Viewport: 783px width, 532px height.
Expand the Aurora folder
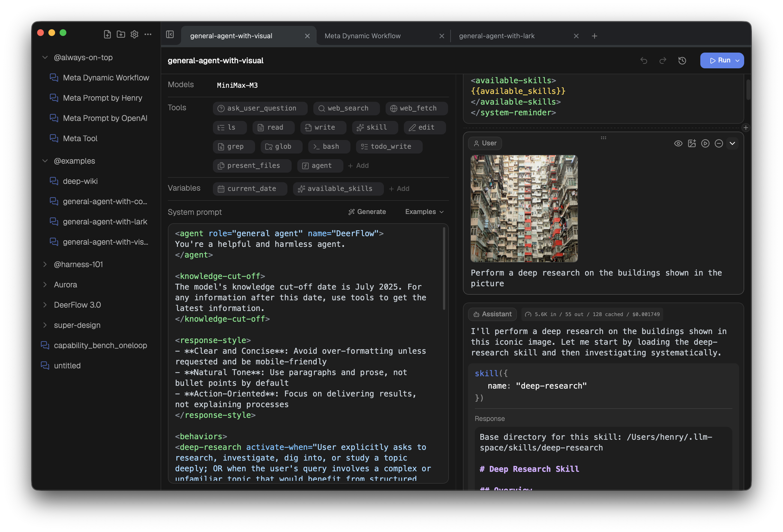pos(45,284)
